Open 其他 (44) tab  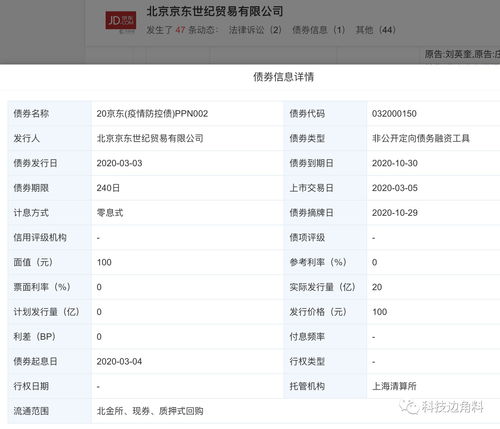pyautogui.click(x=376, y=30)
